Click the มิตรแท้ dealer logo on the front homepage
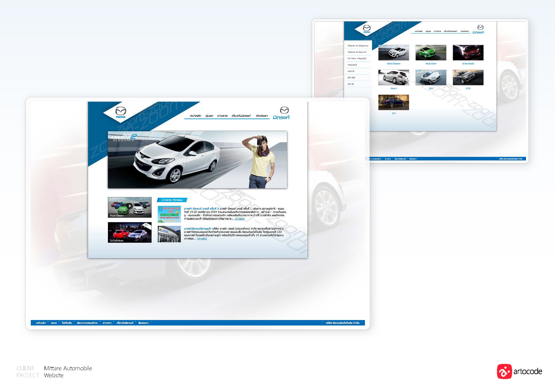This screenshot has height=392, width=555. pos(281,113)
